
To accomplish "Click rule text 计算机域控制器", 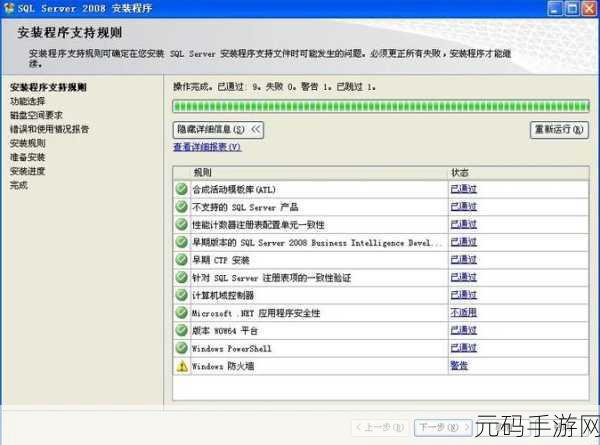I will [223, 295].
